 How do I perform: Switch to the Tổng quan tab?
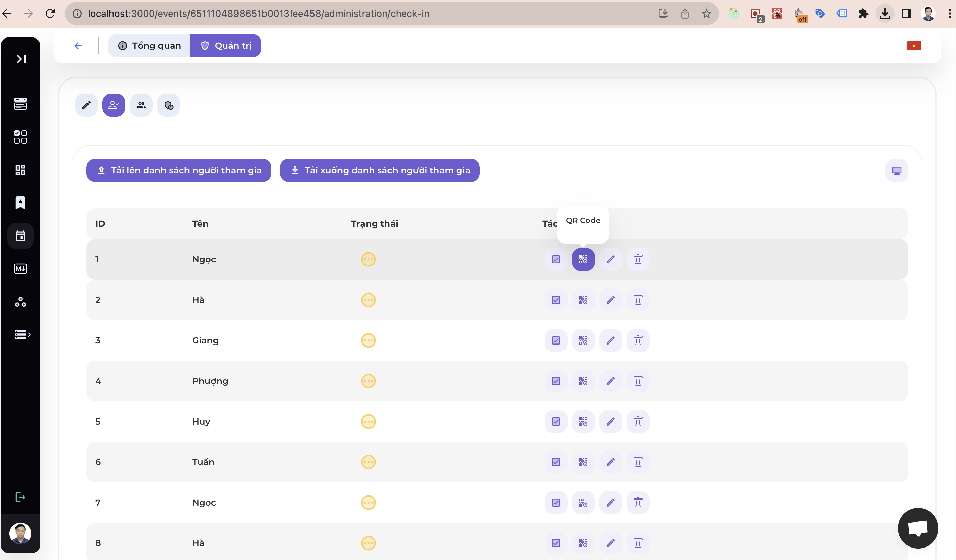click(x=149, y=46)
